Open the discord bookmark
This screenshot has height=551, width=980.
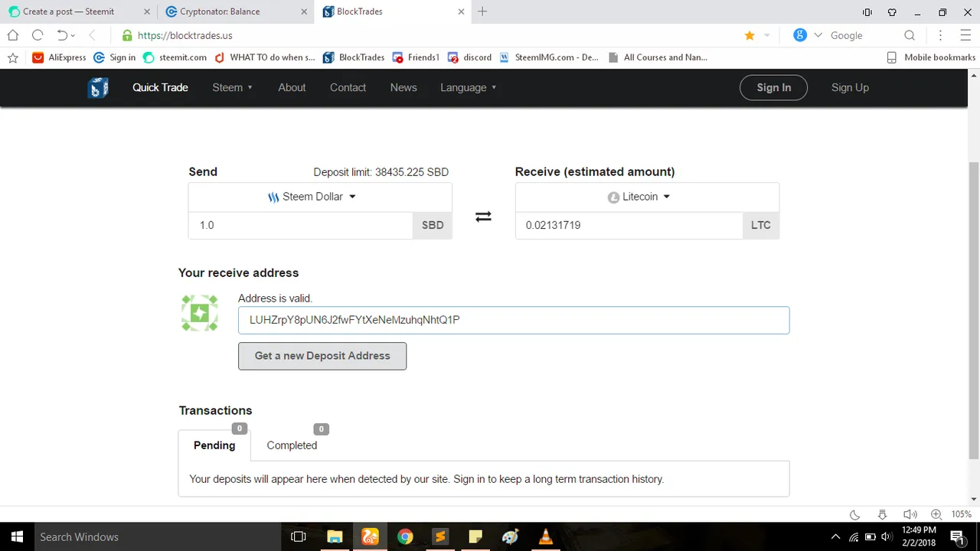(x=469, y=57)
